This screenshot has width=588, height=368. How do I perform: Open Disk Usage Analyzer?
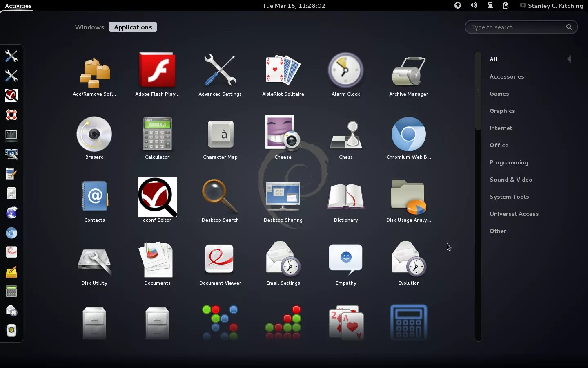(x=409, y=202)
